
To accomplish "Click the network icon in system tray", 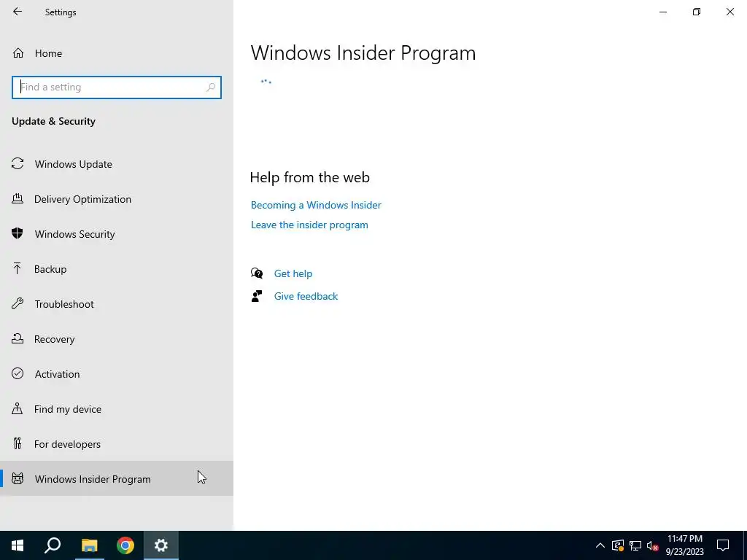I will (635, 545).
